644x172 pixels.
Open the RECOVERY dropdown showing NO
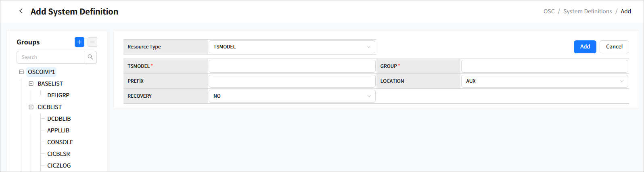pos(292,96)
